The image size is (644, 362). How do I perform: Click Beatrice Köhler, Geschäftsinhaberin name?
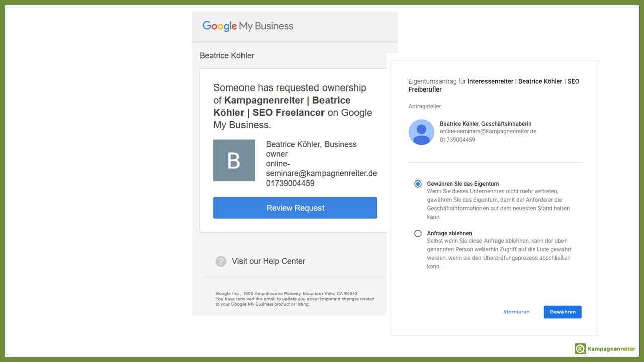486,123
